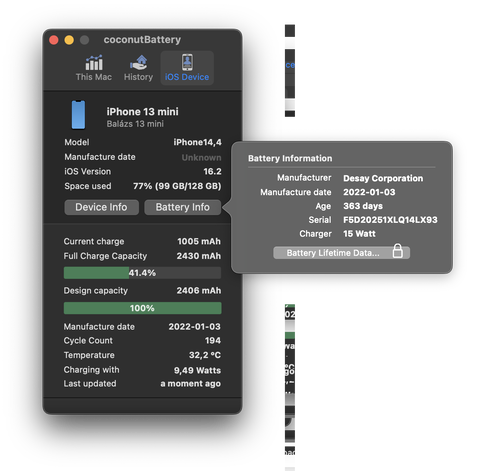Switch to the History tab
The width and height of the screenshot is (480, 471).
tap(138, 68)
